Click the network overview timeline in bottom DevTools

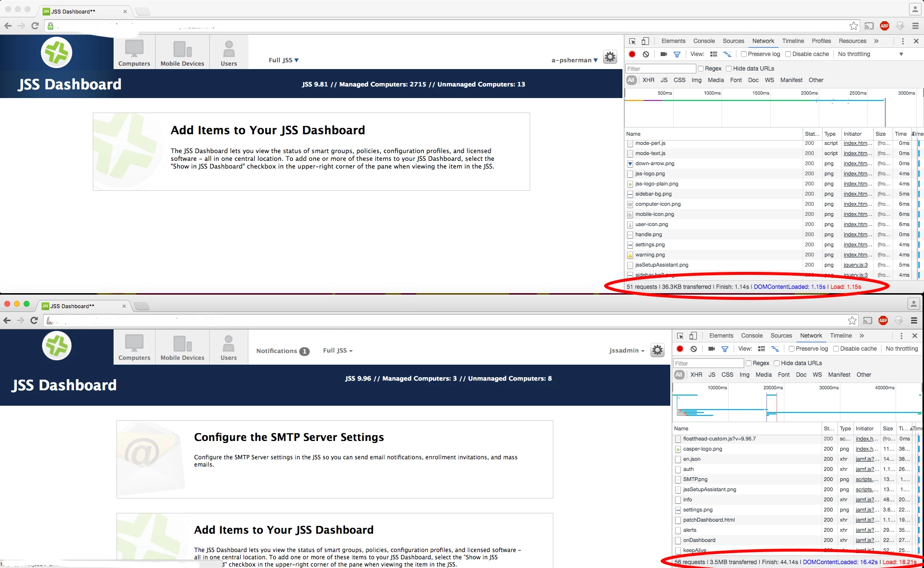[x=797, y=402]
